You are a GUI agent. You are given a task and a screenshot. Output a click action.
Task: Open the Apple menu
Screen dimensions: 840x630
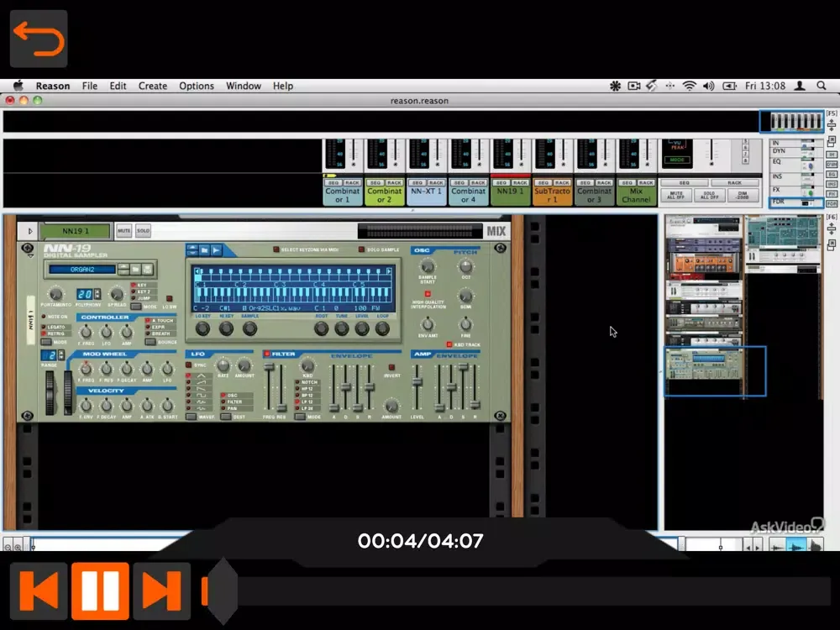tap(18, 86)
